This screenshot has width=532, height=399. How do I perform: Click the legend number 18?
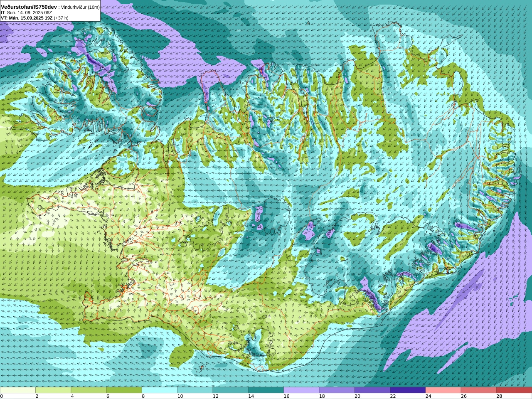coord(322,396)
